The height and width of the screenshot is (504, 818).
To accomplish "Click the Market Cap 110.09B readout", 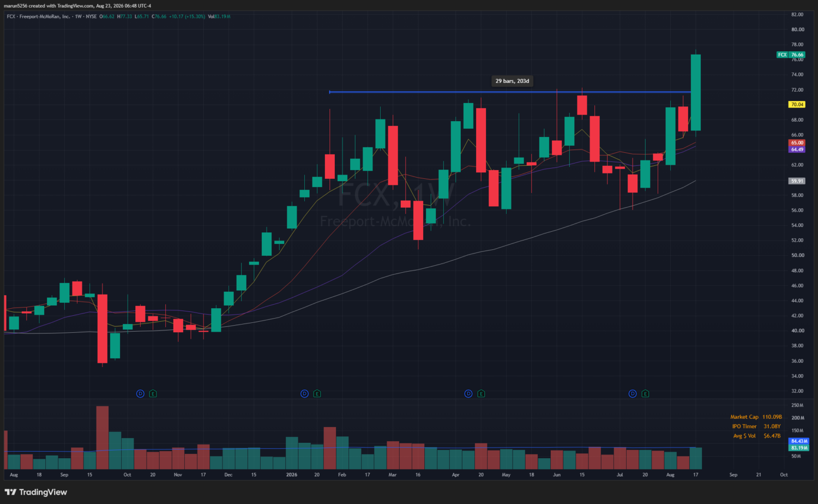I will coord(756,417).
